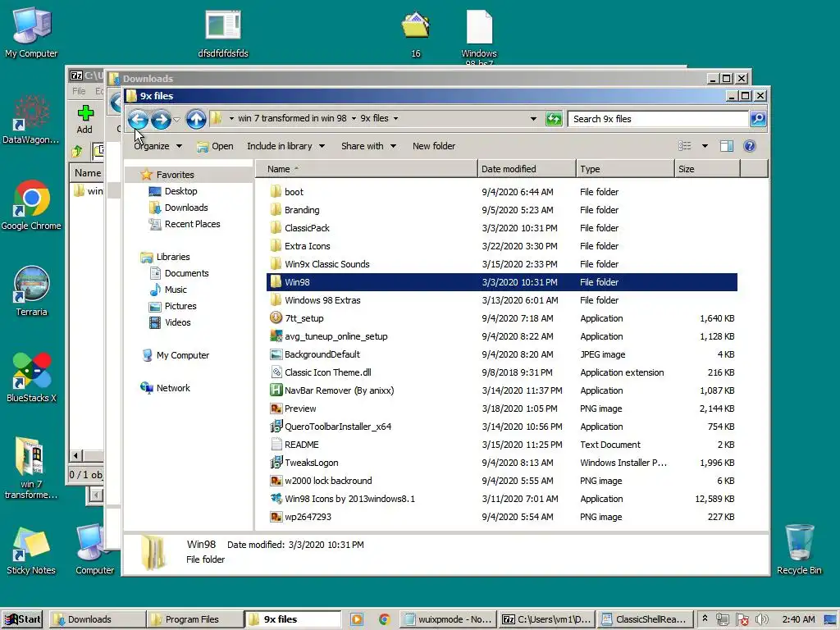Select Win9x Classic Sounds folder
Screen dimensions: 840x630
(501, 264)
